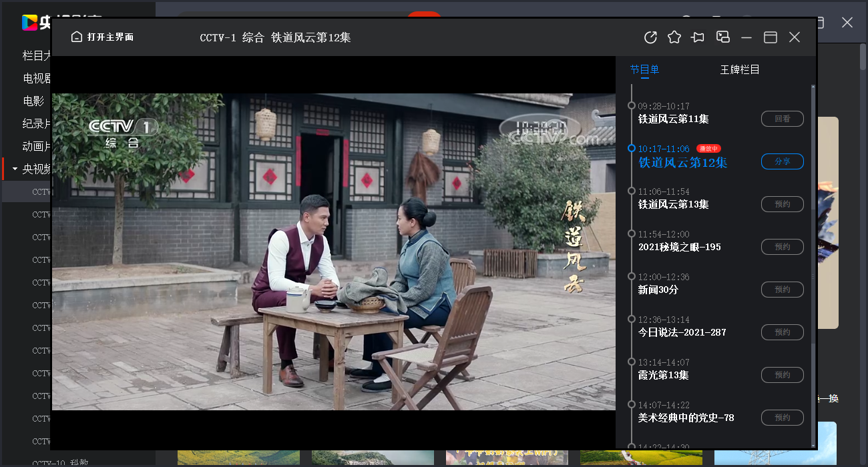The image size is (868, 467).
Task: Collapse the 央视频 tree arrow in sidebar
Action: (x=15, y=169)
